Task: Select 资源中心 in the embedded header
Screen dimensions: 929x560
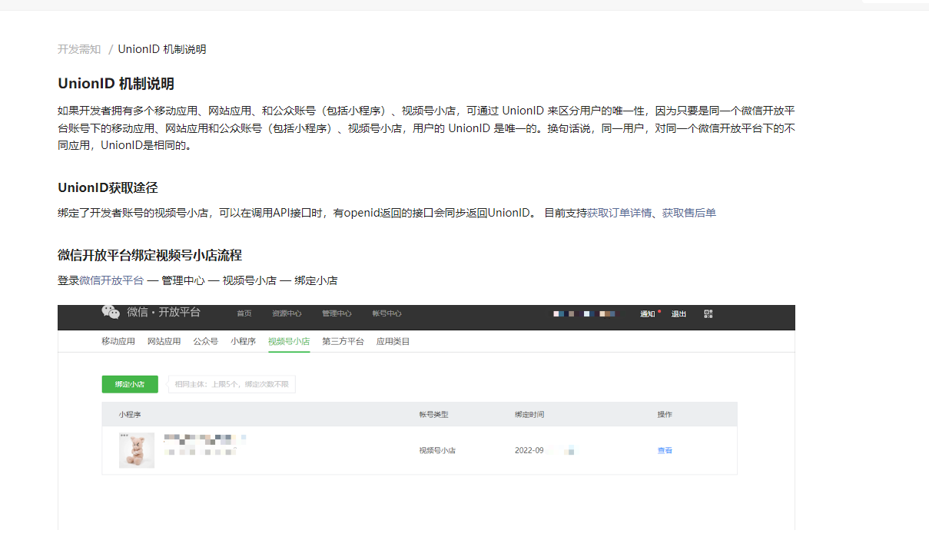Action: [x=287, y=313]
